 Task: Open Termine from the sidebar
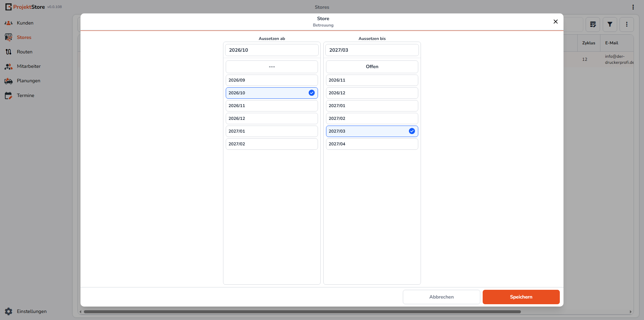coord(25,96)
